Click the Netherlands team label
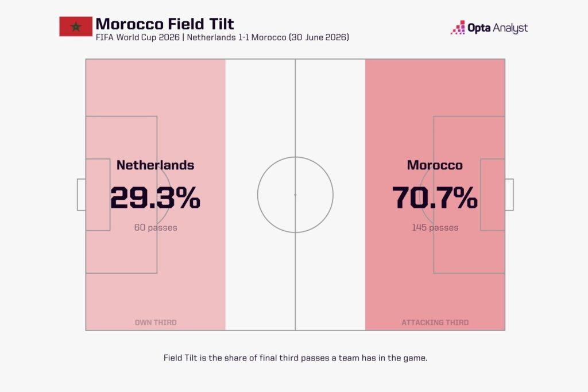 pos(155,165)
